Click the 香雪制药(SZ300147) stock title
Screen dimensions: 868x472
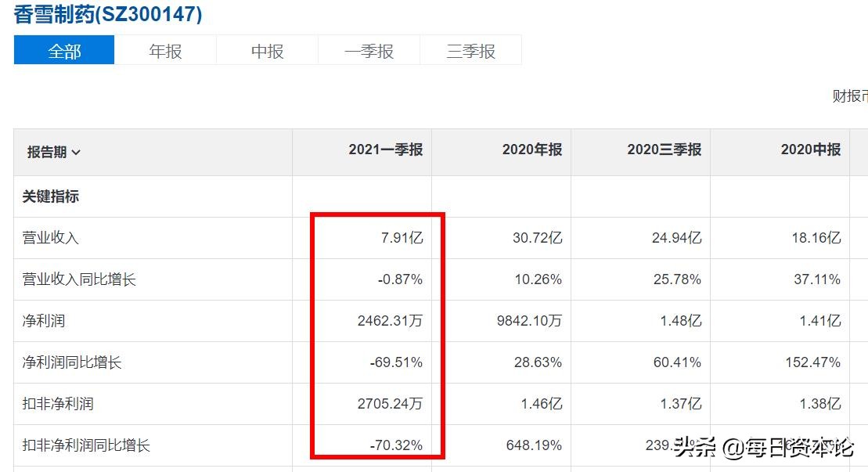[108, 15]
